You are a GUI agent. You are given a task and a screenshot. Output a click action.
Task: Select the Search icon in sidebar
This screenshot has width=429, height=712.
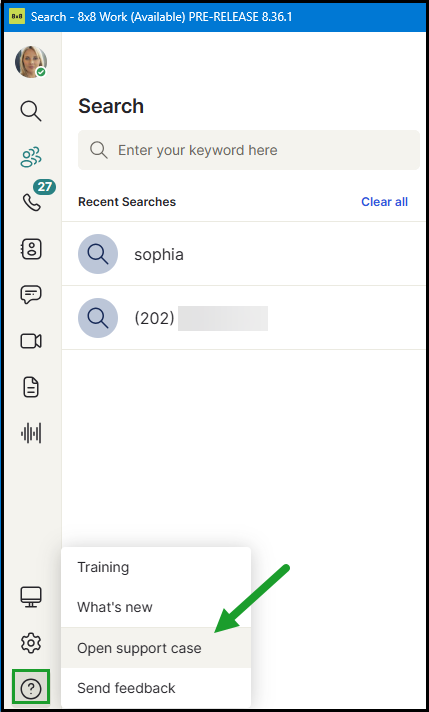tap(31, 111)
